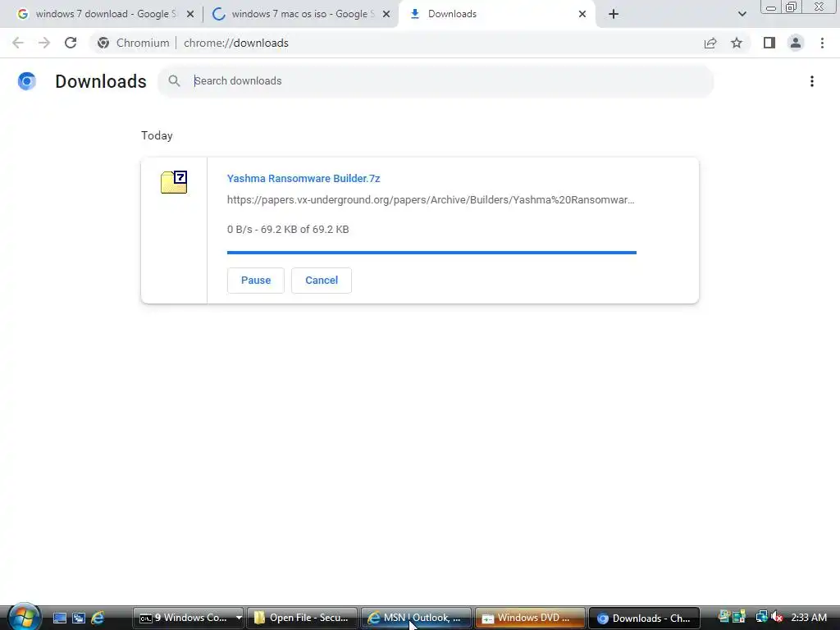This screenshot has width=840, height=630.
Task: Minimize the Chromium window
Action: point(771,7)
